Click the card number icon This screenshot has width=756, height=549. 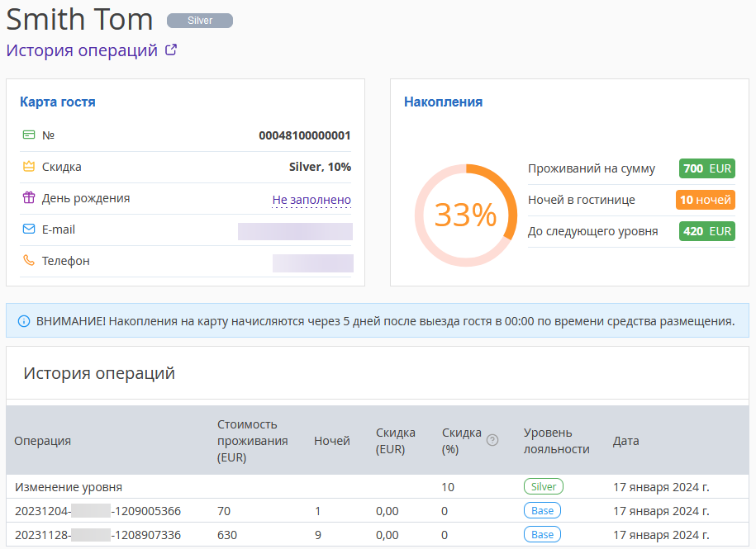(x=29, y=135)
